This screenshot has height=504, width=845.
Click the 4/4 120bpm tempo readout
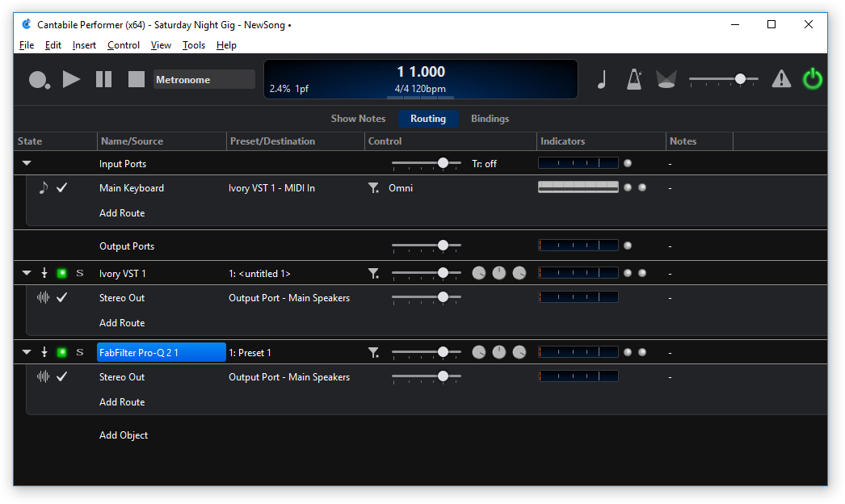click(420, 89)
